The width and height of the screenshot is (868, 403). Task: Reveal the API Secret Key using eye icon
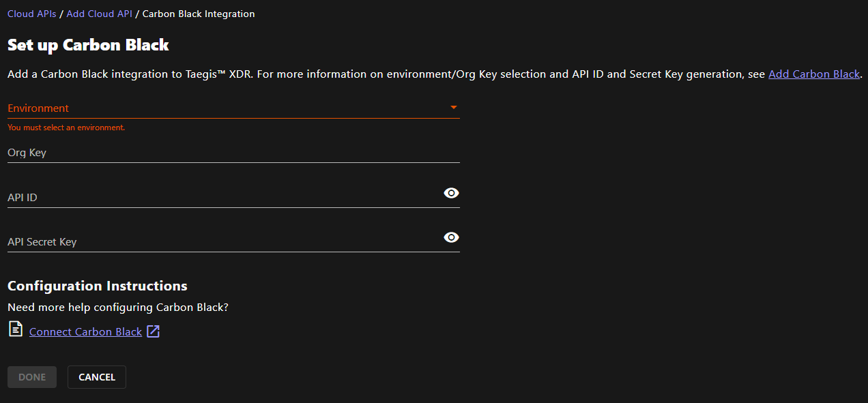[451, 237]
